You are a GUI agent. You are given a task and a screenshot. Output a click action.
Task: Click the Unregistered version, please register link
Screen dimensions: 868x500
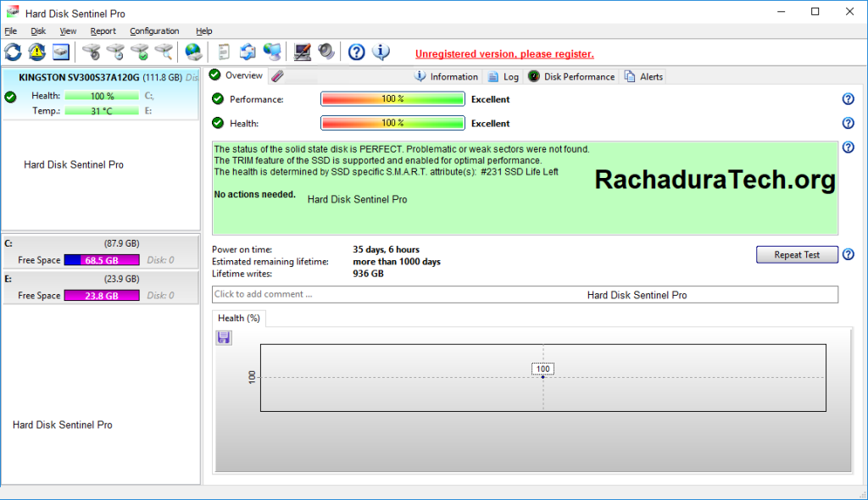504,53
